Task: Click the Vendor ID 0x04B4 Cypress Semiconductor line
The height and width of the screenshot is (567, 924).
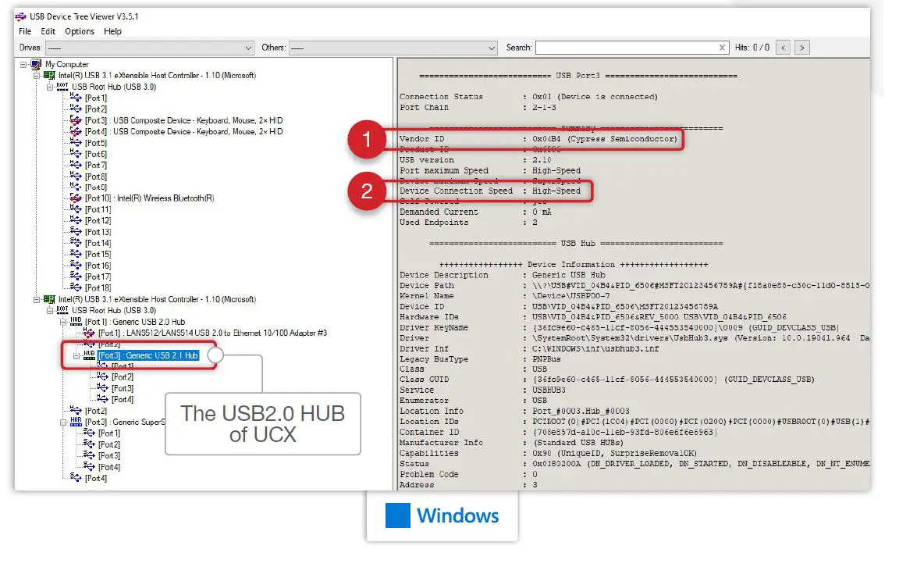Action: point(538,139)
